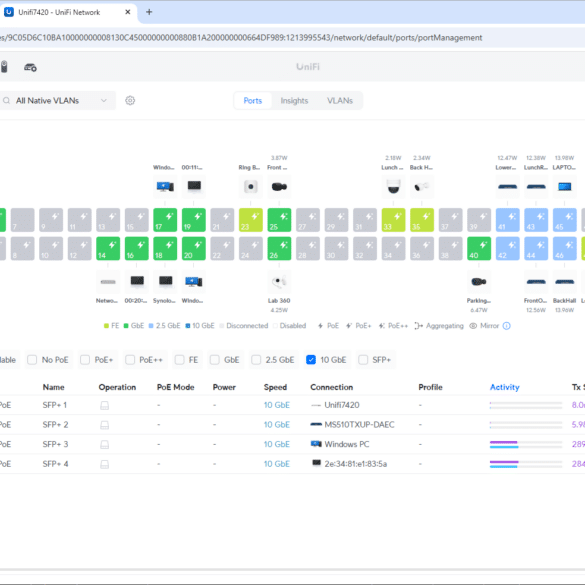Click the Profile column header
This screenshot has height=585, width=585.
tap(430, 387)
